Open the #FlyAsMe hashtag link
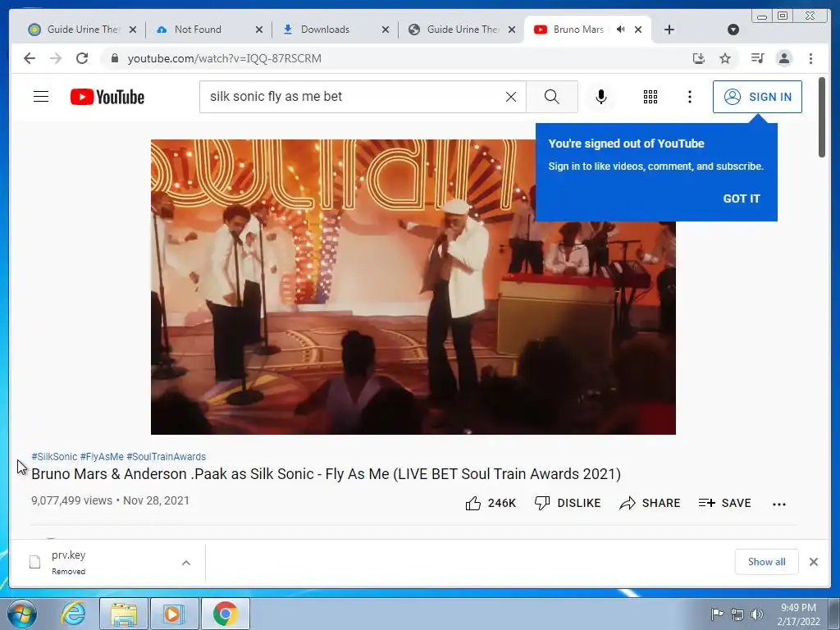Viewport: 840px width, 630px height. coord(102,456)
